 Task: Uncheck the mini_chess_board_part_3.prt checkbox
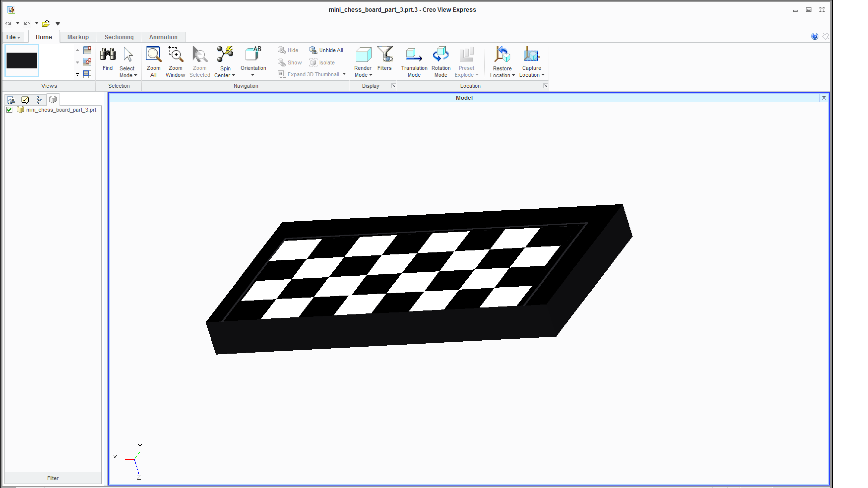(9, 110)
